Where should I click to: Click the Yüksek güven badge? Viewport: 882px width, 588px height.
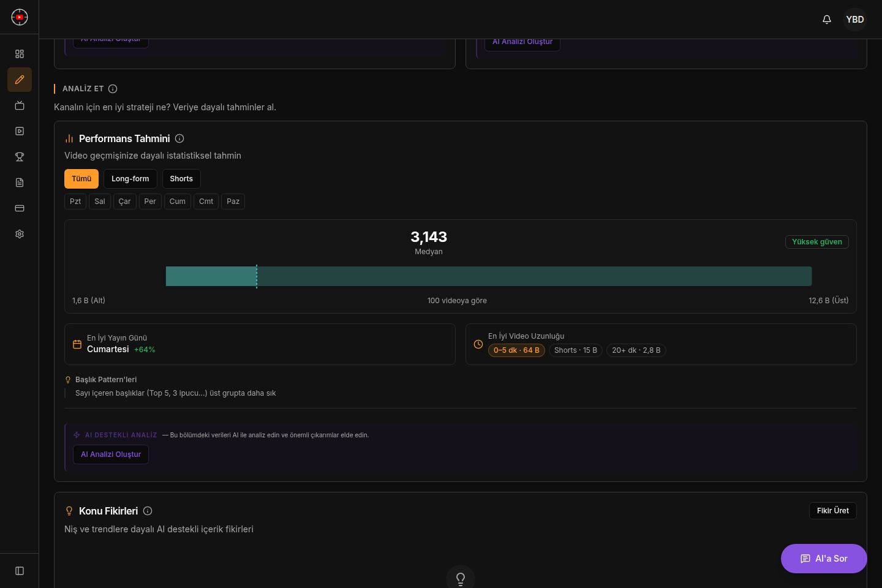click(x=817, y=242)
